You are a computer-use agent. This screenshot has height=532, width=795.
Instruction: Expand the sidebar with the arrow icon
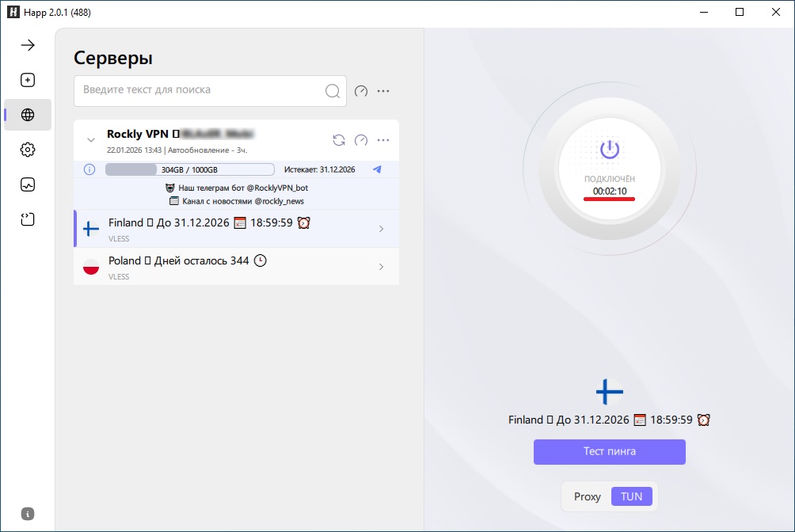pyautogui.click(x=28, y=45)
